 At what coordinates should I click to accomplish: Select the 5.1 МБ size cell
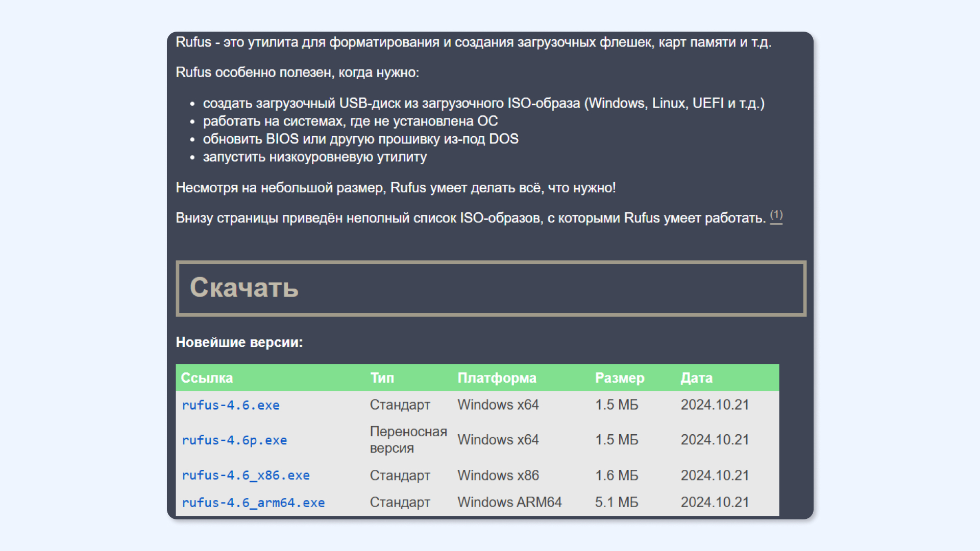click(617, 503)
